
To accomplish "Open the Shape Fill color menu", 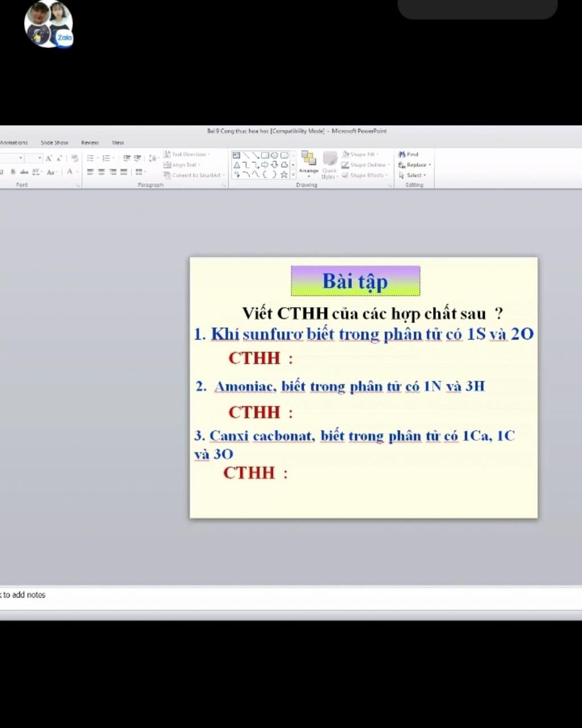I will pyautogui.click(x=360, y=154).
